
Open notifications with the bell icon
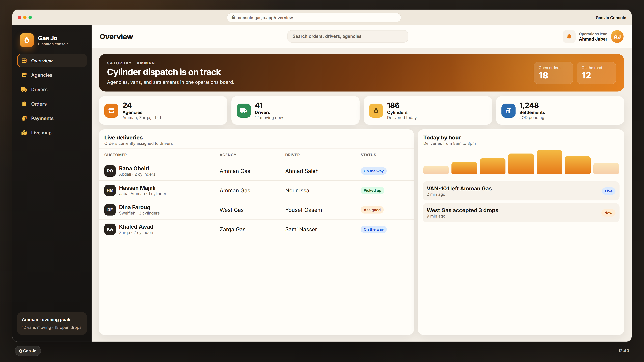click(x=569, y=37)
